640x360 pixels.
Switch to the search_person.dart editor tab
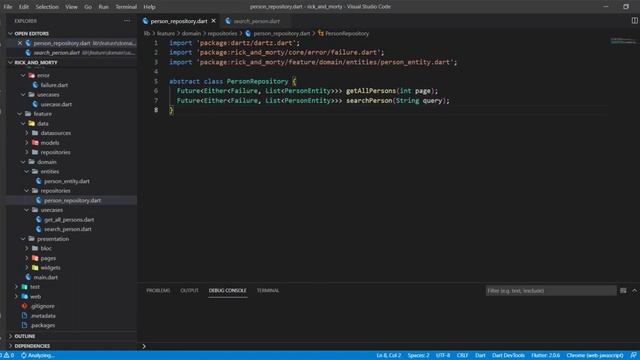(x=256, y=21)
